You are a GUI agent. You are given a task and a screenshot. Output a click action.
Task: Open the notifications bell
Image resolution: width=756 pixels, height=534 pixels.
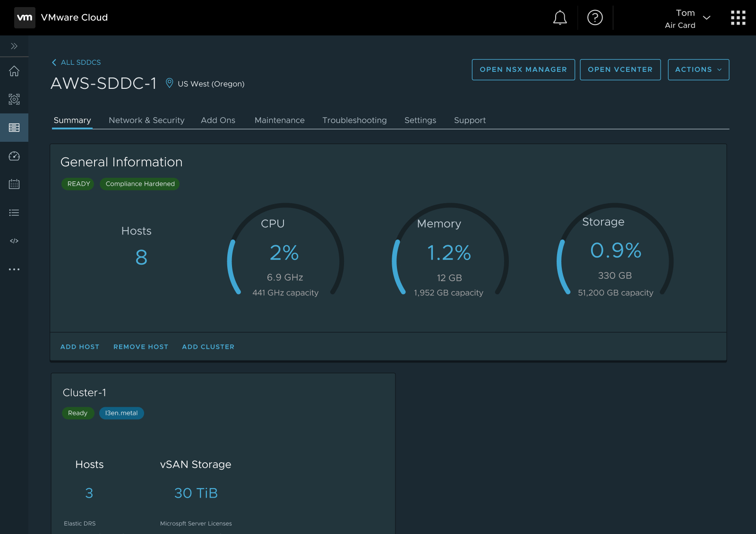(x=560, y=17)
